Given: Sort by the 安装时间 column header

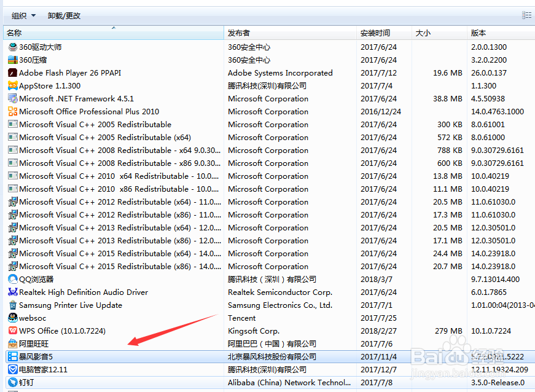Looking at the screenshot, I should click(x=384, y=33).
